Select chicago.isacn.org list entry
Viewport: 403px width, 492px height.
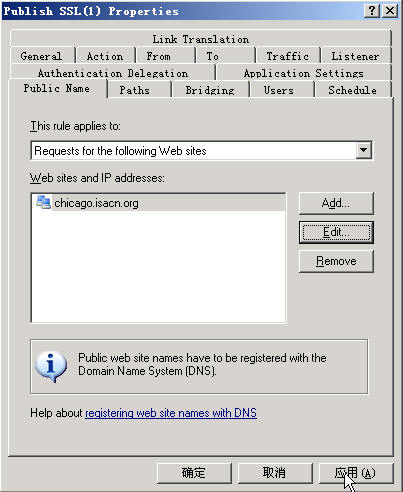click(159, 203)
